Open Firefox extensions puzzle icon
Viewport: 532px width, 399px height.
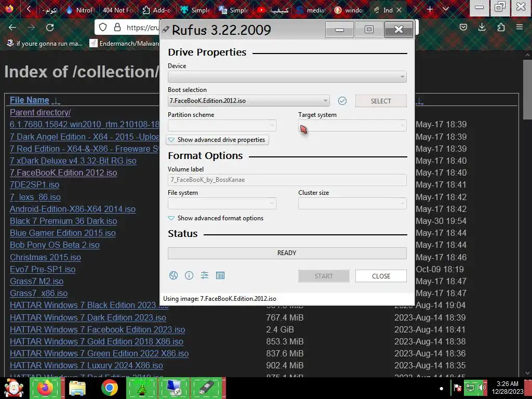(501, 27)
